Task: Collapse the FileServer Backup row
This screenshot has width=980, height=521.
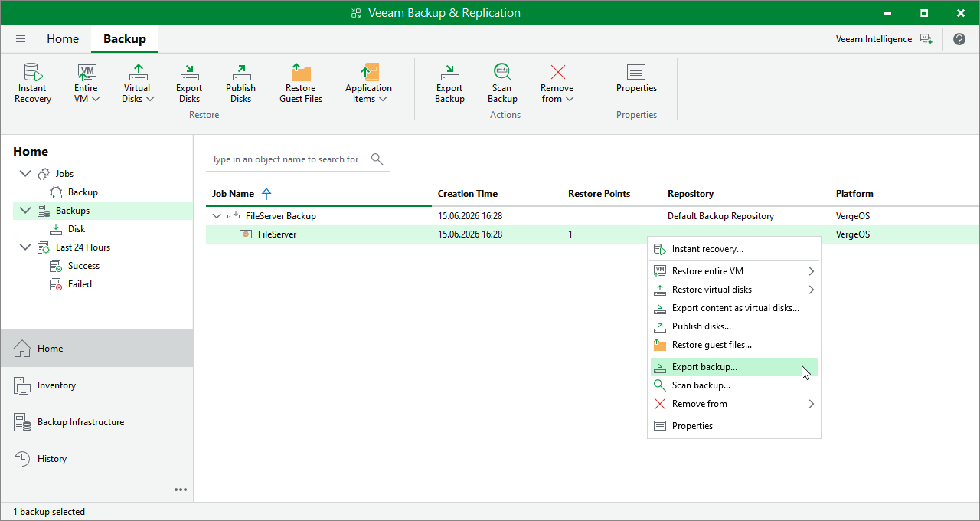Action: pos(217,216)
